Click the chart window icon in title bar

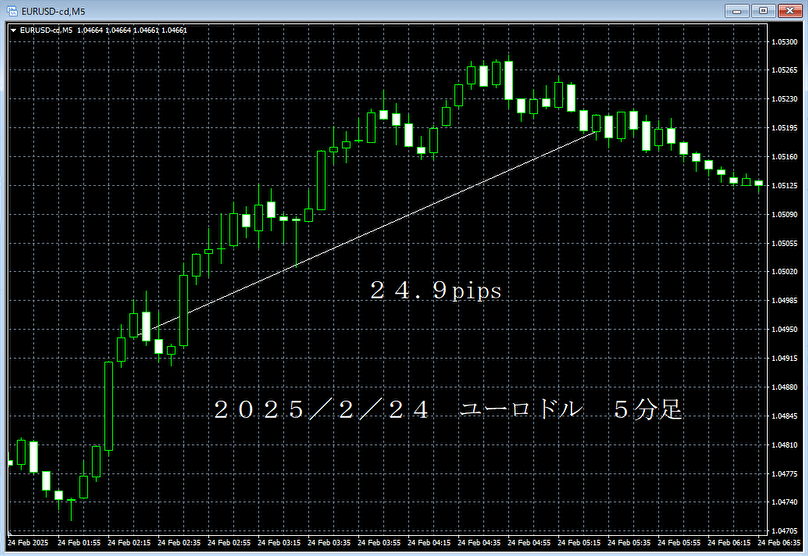click(12, 11)
